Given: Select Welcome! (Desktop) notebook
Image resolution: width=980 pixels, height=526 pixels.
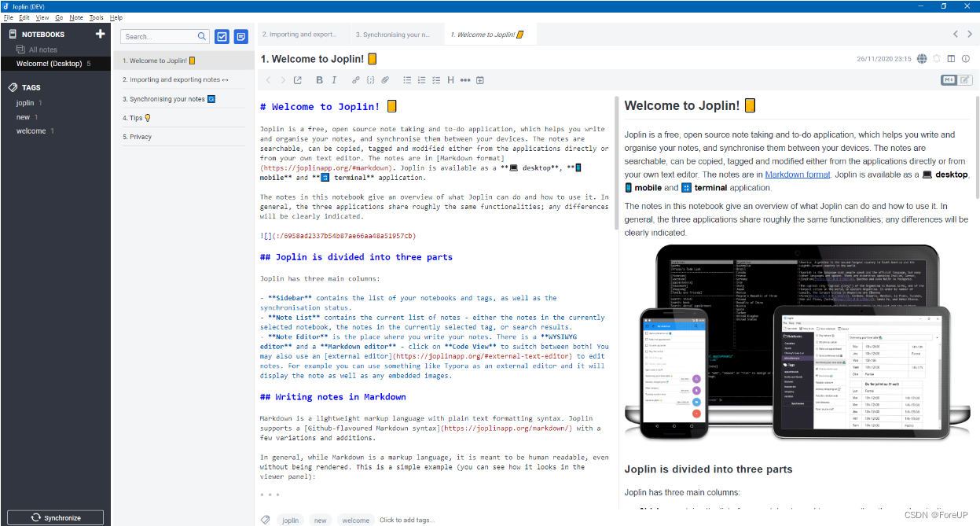Looking at the screenshot, I should point(55,63).
